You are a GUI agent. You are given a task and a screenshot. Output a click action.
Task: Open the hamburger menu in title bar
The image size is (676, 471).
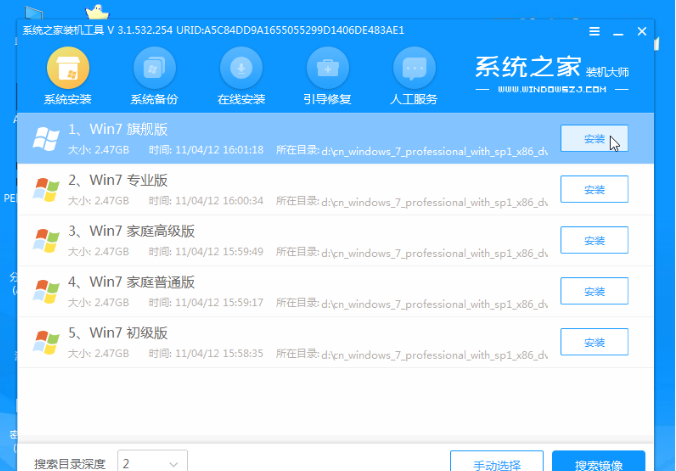[595, 31]
